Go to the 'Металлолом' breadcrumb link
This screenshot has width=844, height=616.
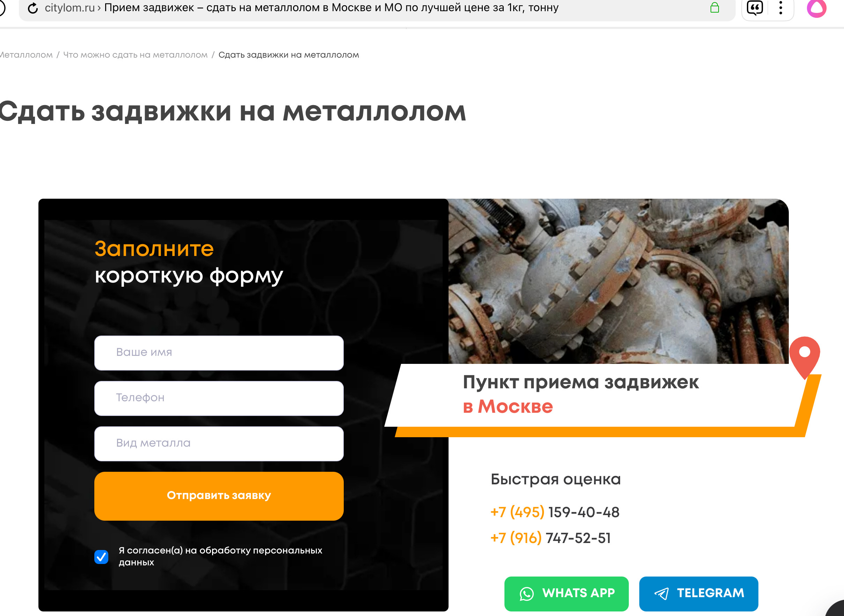pyautogui.click(x=26, y=55)
